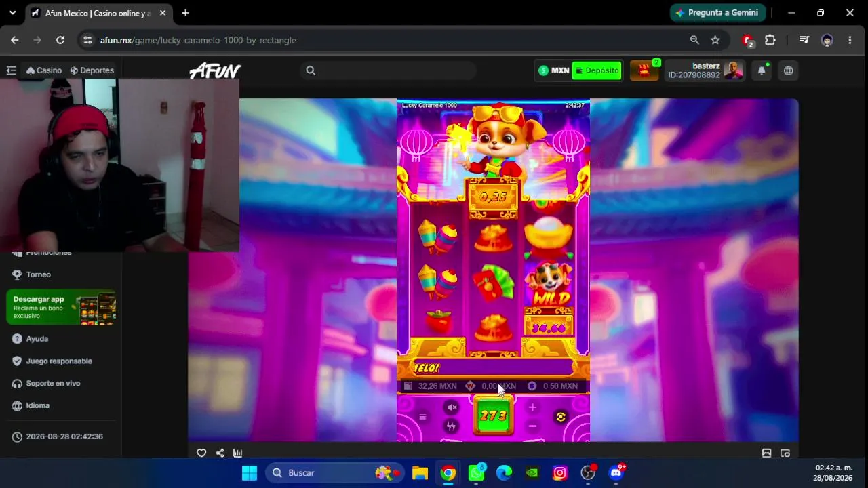
Task: Open the taskbar clock and date
Action: pyautogui.click(x=833, y=473)
